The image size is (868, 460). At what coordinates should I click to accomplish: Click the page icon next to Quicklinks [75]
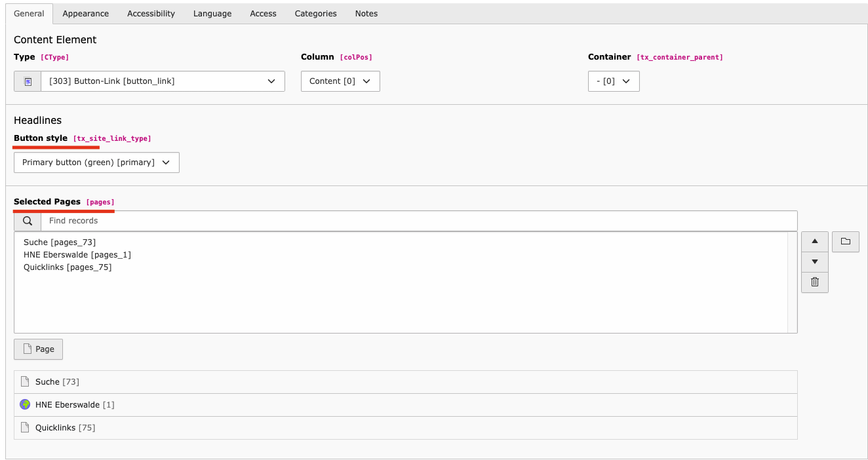tap(25, 428)
